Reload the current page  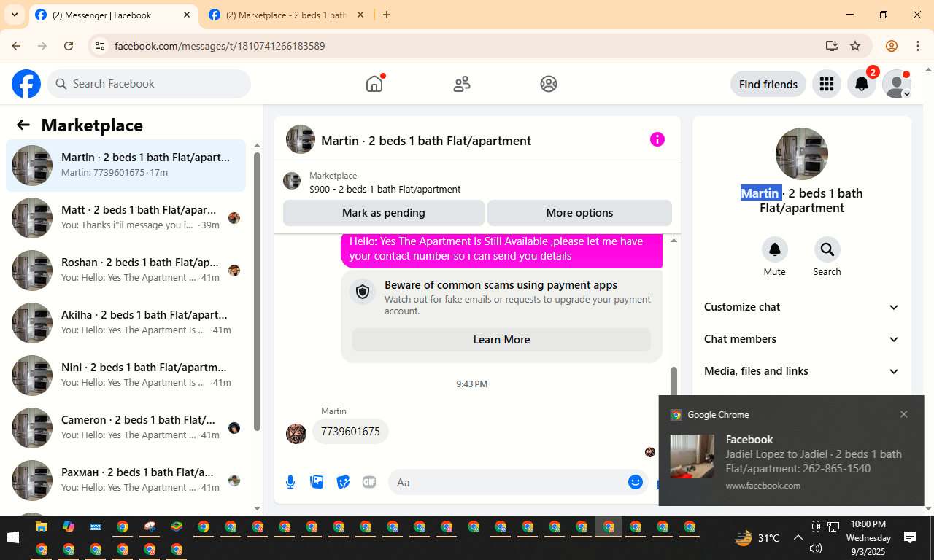(69, 46)
